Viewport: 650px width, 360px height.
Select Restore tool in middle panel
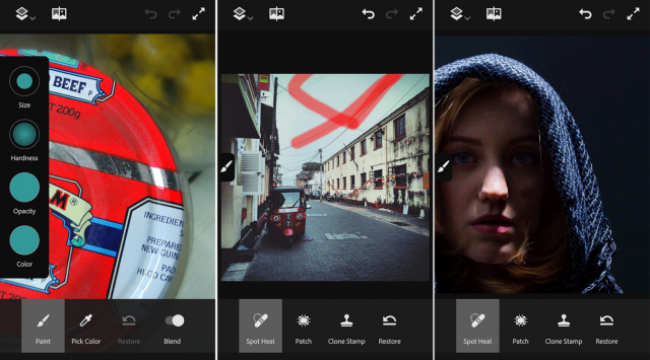pyautogui.click(x=390, y=329)
